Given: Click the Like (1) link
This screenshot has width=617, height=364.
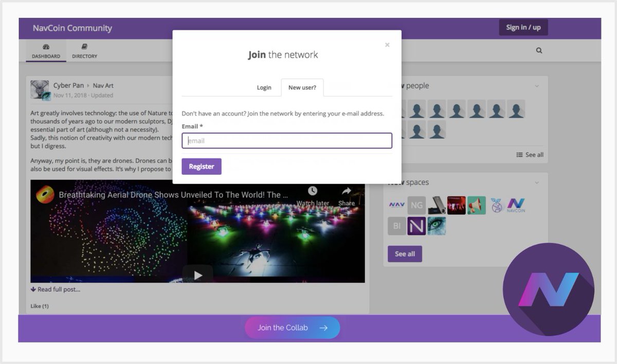Looking at the screenshot, I should 40,306.
